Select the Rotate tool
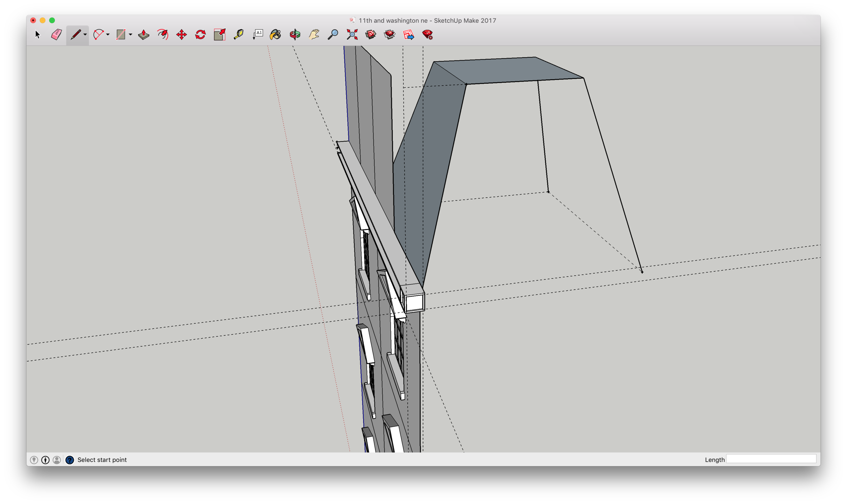 201,35
